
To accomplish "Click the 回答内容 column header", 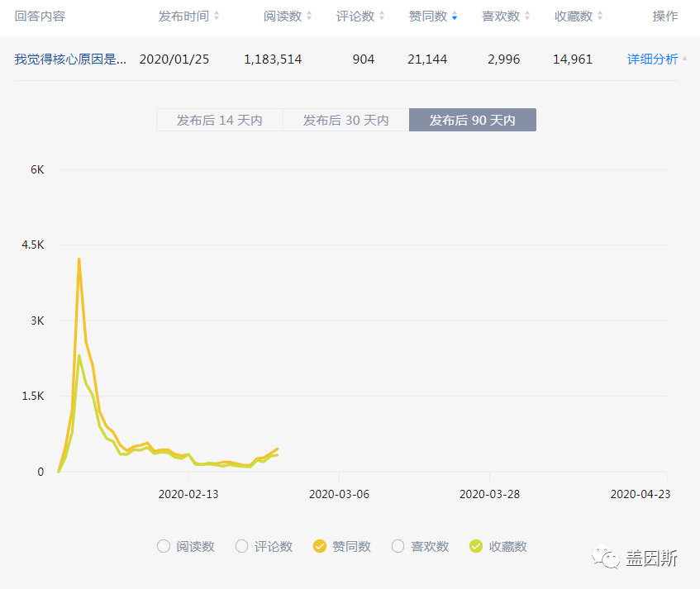I will (40, 16).
